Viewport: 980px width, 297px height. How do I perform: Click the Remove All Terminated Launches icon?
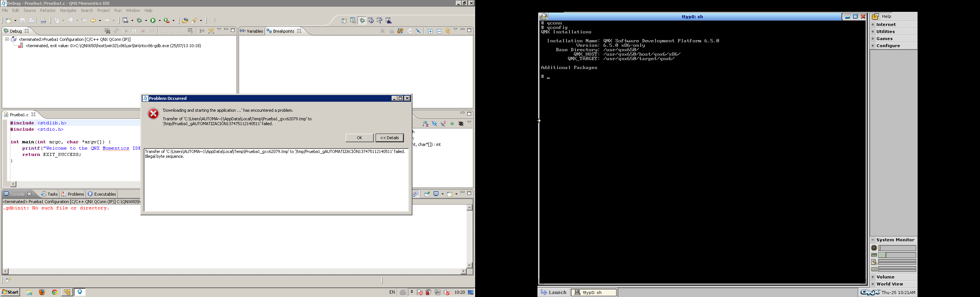(x=107, y=31)
